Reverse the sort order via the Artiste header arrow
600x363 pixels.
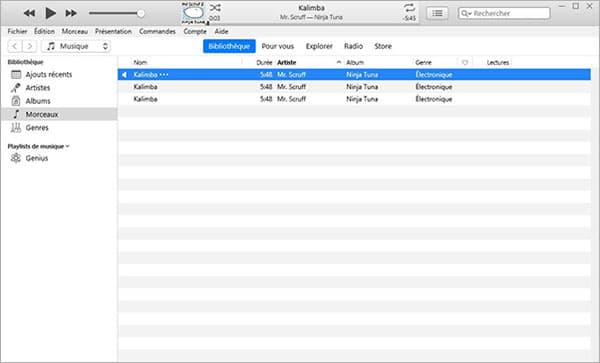[339, 62]
